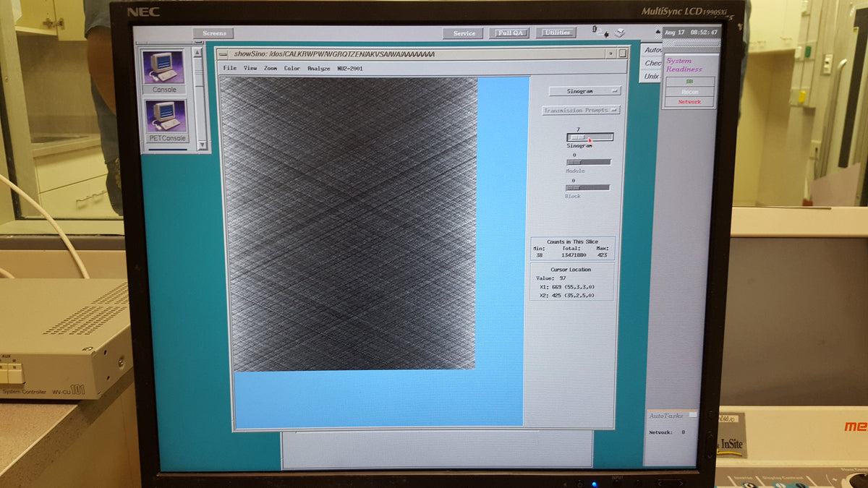Viewport: 868px width, 488px height.
Task: Click the DB readiness status indicator
Action: (x=689, y=82)
